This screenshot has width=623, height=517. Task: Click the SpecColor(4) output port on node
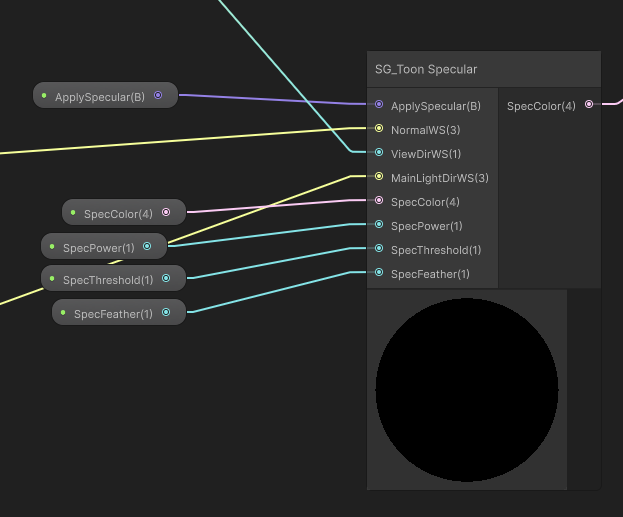click(589, 104)
